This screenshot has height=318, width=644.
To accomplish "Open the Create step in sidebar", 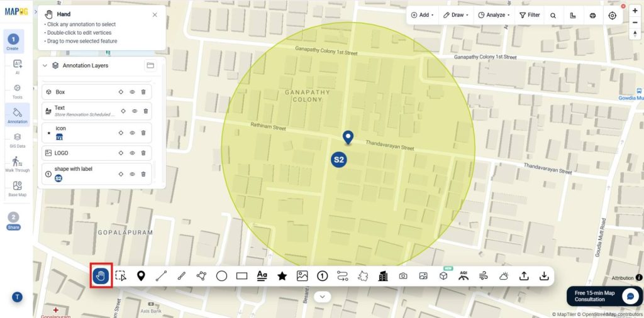I will tap(13, 42).
